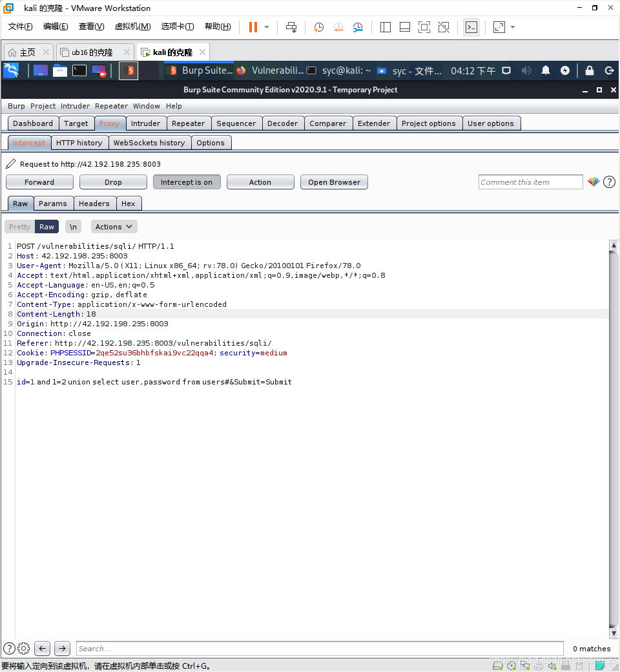Open the Burp menu
Viewport: 620px width, 672px height.
16,106
